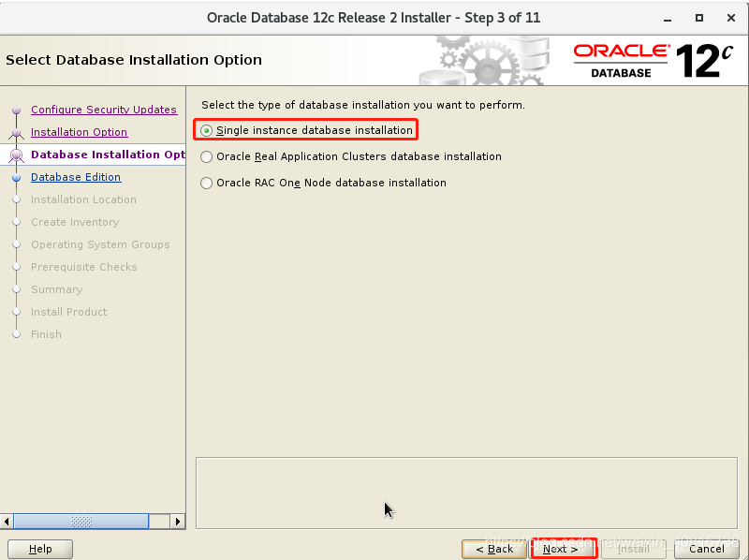Click the Finish step text
The height and width of the screenshot is (560, 749).
click(x=46, y=334)
